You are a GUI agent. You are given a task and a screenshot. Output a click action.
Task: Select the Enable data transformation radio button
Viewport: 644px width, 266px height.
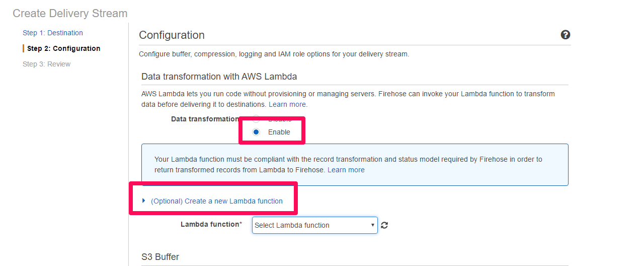tap(257, 132)
